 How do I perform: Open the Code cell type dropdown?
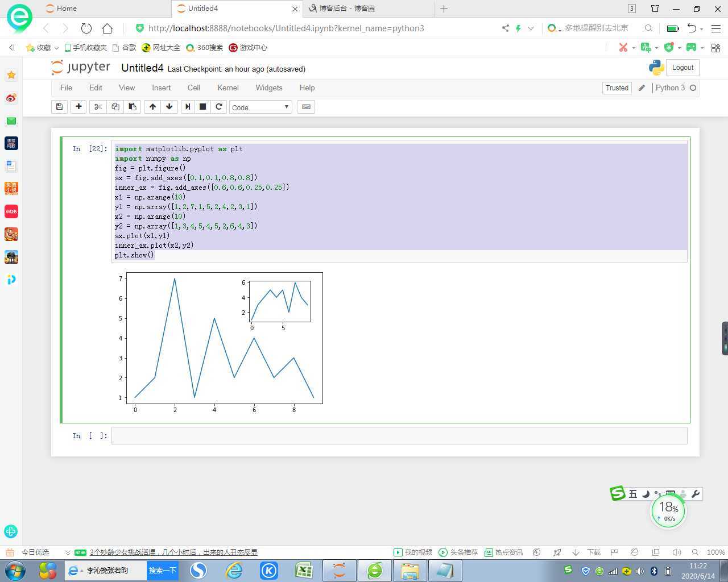[260, 107]
